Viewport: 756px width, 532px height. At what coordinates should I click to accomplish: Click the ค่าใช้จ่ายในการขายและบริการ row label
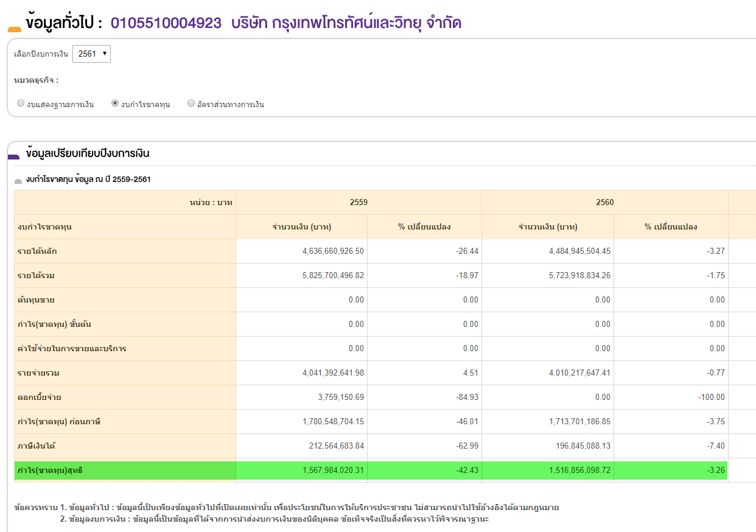[x=72, y=349]
